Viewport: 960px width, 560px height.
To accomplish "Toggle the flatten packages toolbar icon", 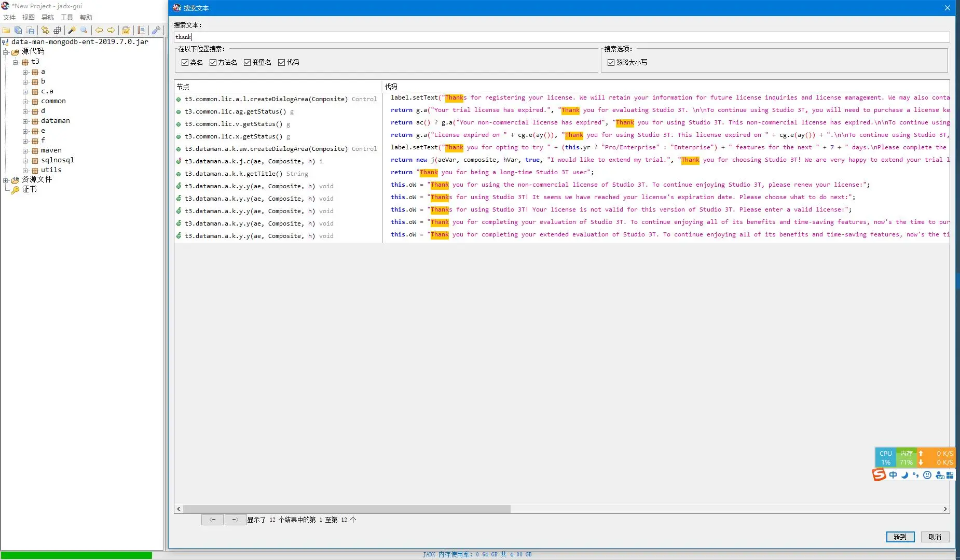I will pyautogui.click(x=57, y=30).
